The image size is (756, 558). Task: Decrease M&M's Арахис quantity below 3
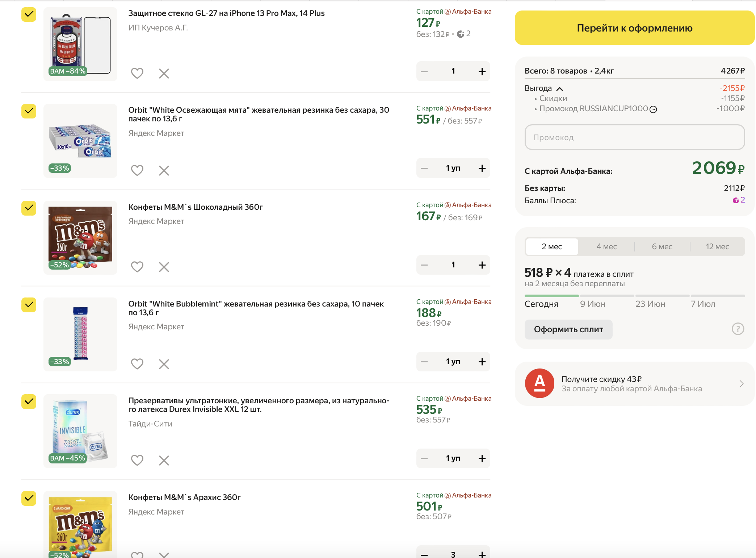click(x=424, y=554)
